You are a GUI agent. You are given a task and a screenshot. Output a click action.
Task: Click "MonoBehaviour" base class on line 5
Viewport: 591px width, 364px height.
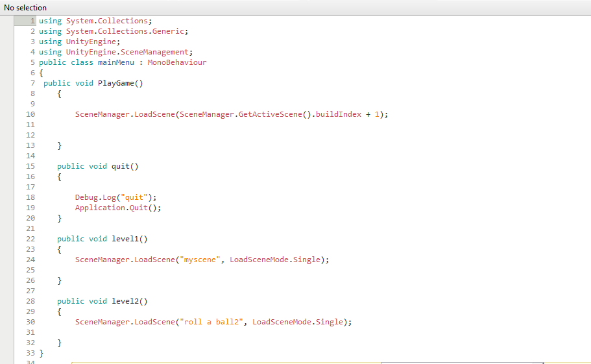[176, 62]
